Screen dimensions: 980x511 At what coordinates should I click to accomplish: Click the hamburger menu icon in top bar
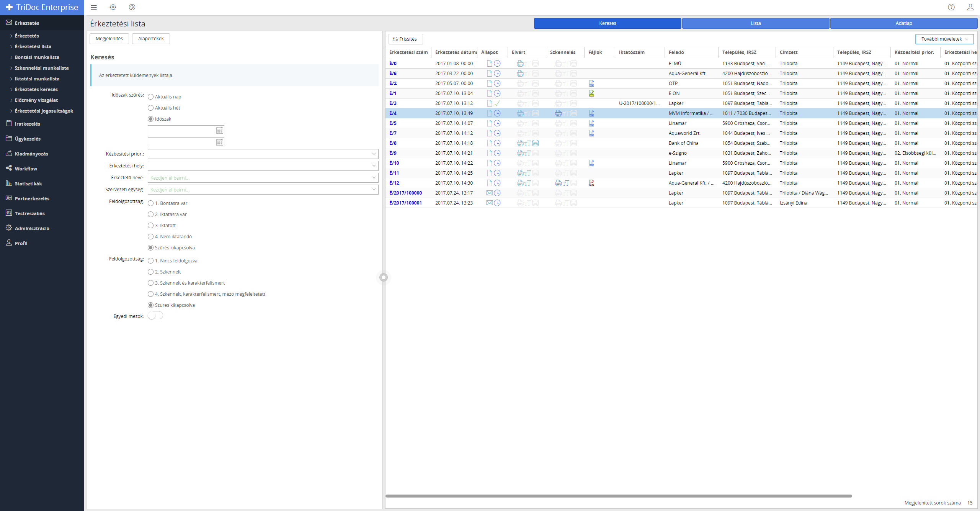[94, 7]
